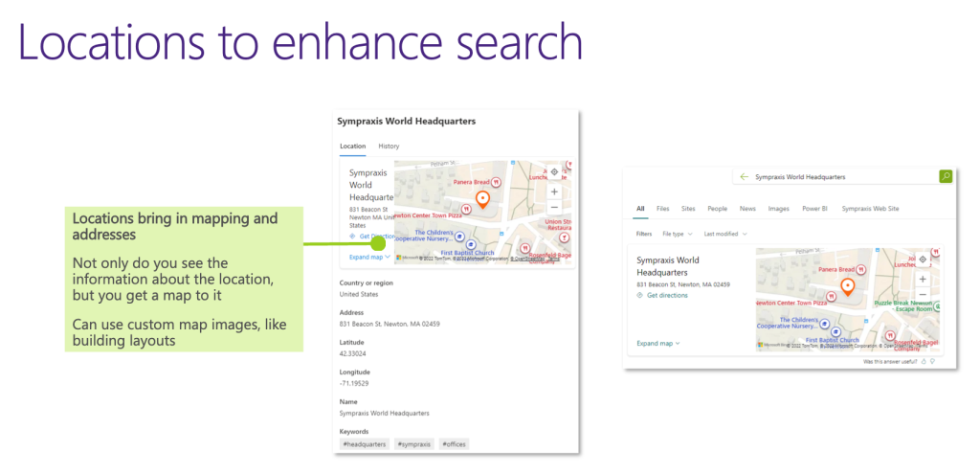Click the back arrow in search box
Image resolution: width=980 pixels, height=474 pixels.
coord(743,177)
